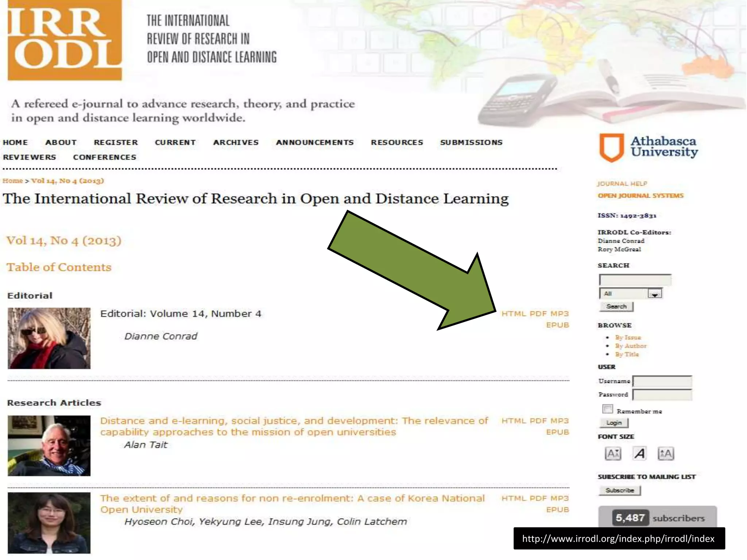Viewport: 747px width, 560px height.
Task: Open the Editorial HTML version
Action: (514, 314)
